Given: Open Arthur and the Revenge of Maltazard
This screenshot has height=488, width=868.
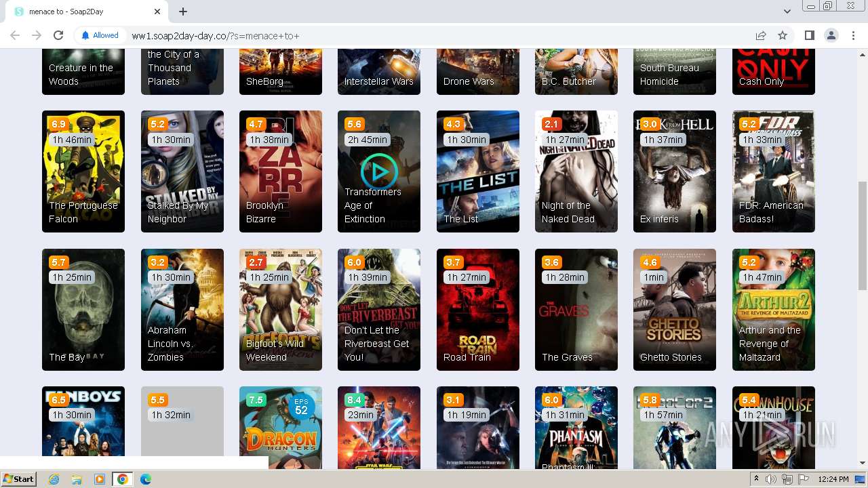Looking at the screenshot, I should 774,310.
